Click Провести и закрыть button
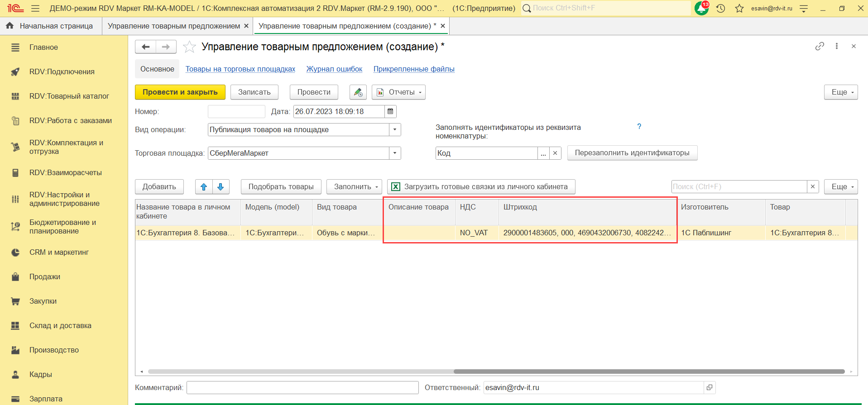 [180, 92]
